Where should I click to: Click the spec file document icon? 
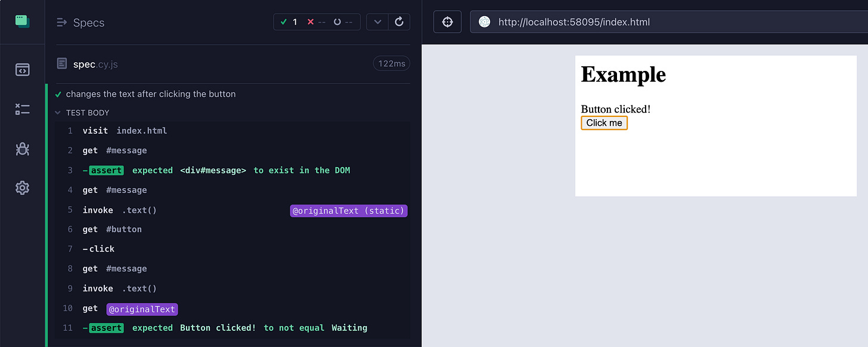[61, 63]
